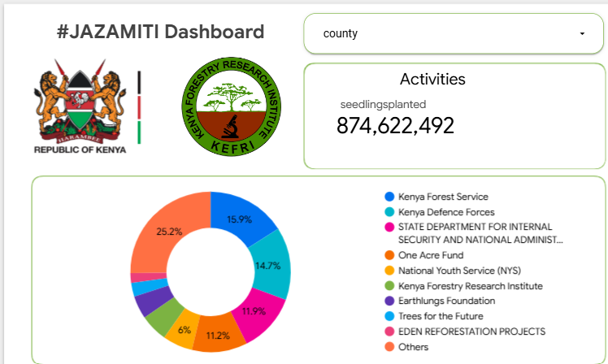Select Earthlungs Foundation legend label
This screenshot has width=608, height=364.
tap(447, 301)
